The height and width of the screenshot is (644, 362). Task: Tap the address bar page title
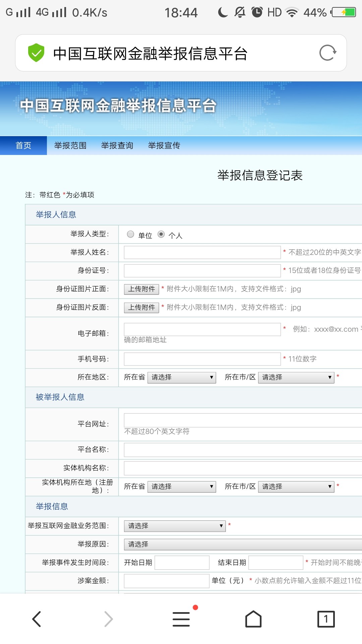tap(150, 53)
